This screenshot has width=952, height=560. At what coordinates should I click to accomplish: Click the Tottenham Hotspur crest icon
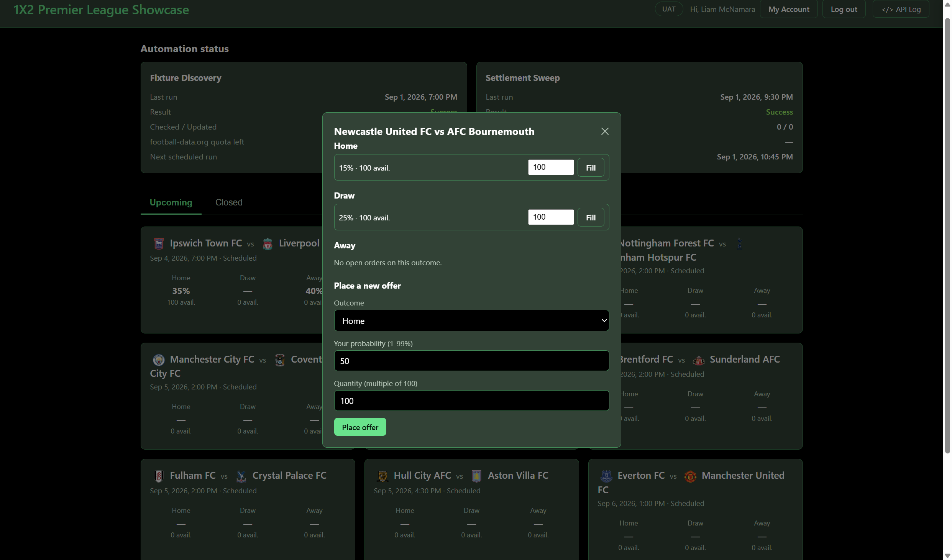(740, 244)
